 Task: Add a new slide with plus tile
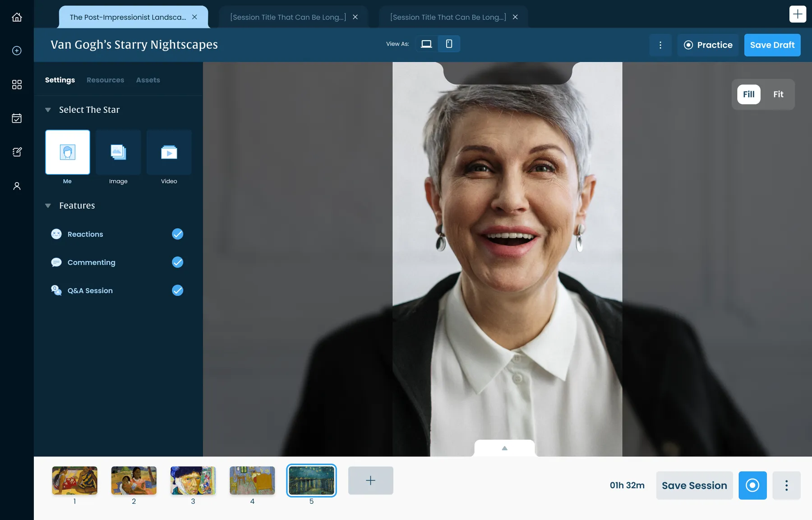tap(371, 480)
